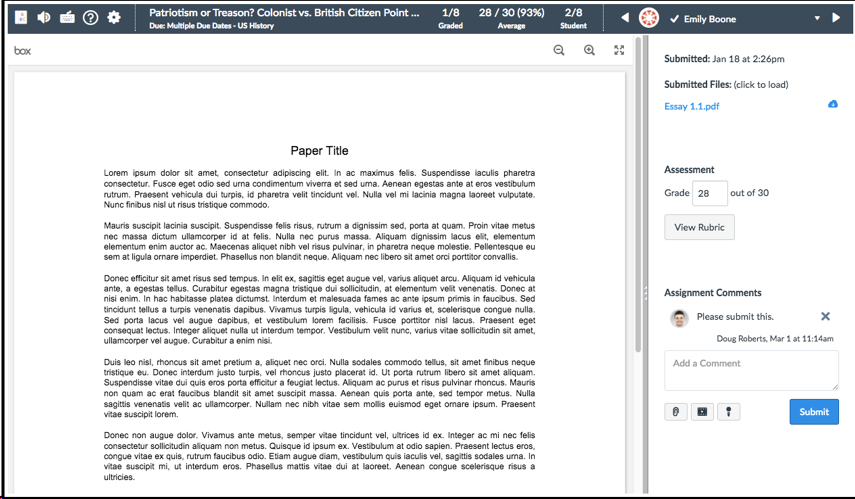Click the Grade input showing 28

[x=710, y=193]
